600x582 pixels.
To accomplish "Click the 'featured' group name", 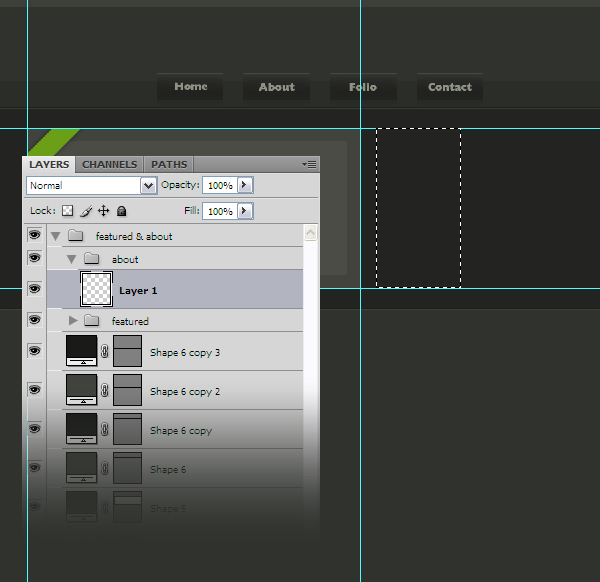I will click(x=130, y=321).
